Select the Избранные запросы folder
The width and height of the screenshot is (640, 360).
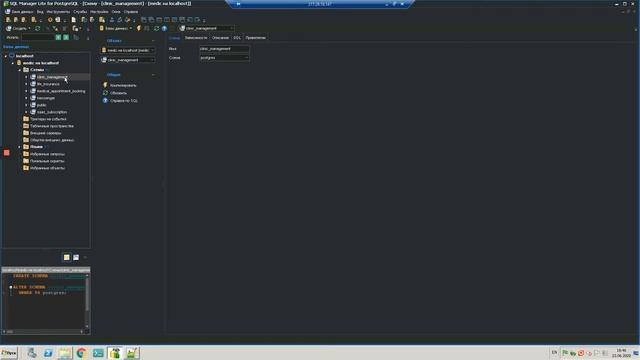[x=47, y=154]
